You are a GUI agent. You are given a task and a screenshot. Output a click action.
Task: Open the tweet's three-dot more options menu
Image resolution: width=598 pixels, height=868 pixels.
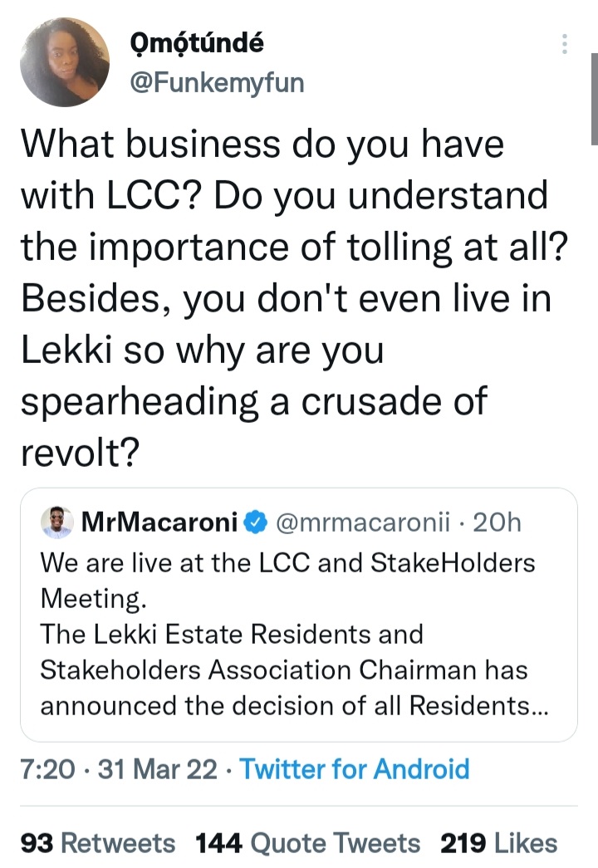pyautogui.click(x=565, y=44)
